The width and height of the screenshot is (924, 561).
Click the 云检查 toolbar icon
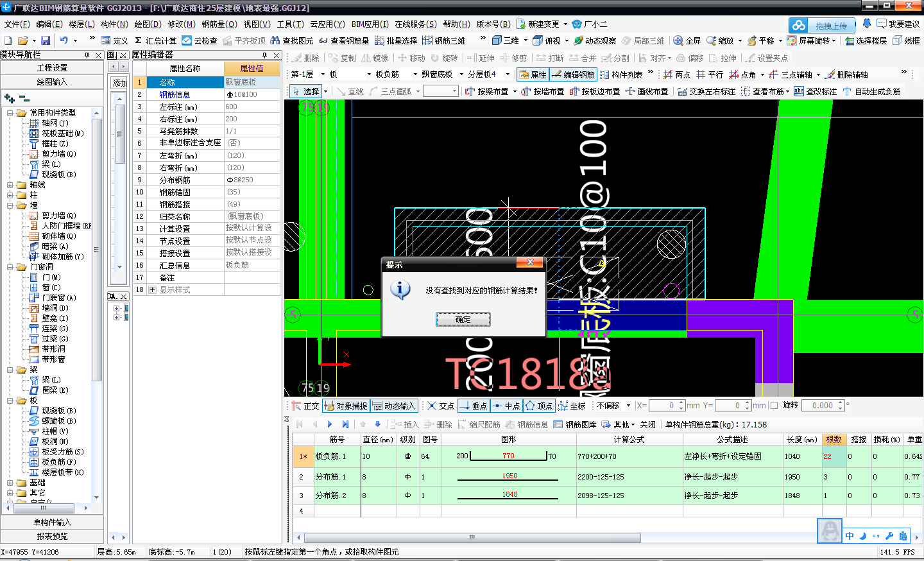[x=187, y=40]
